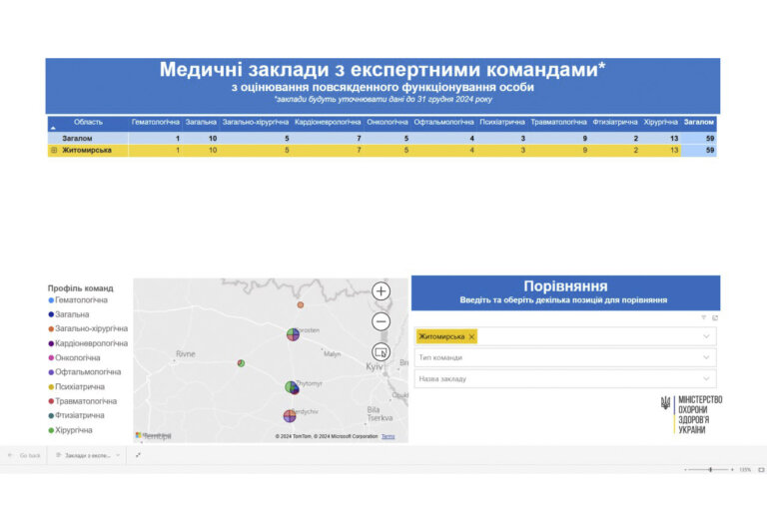Click the Terms link on the map
Image resolution: width=767 pixels, height=532 pixels.
387,436
